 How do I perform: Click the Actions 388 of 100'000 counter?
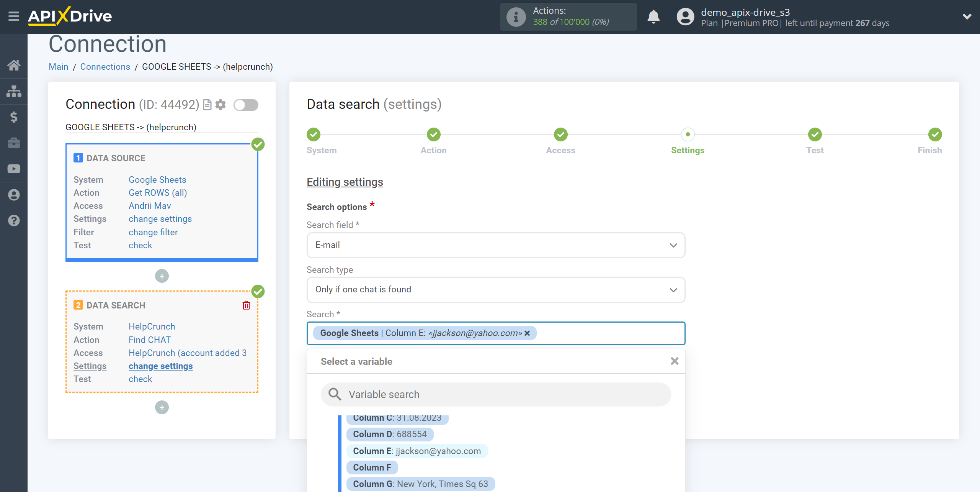pos(568,17)
